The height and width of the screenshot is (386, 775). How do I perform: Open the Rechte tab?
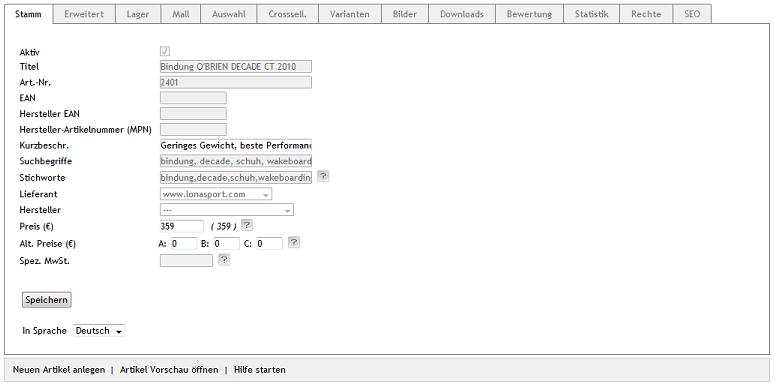pos(646,14)
